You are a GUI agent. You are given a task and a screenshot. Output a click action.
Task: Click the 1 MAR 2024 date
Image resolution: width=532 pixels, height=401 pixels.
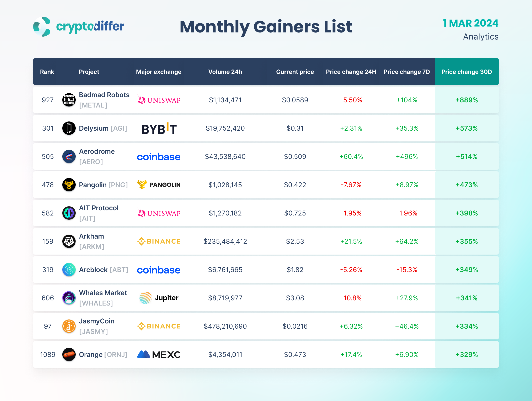coord(470,23)
